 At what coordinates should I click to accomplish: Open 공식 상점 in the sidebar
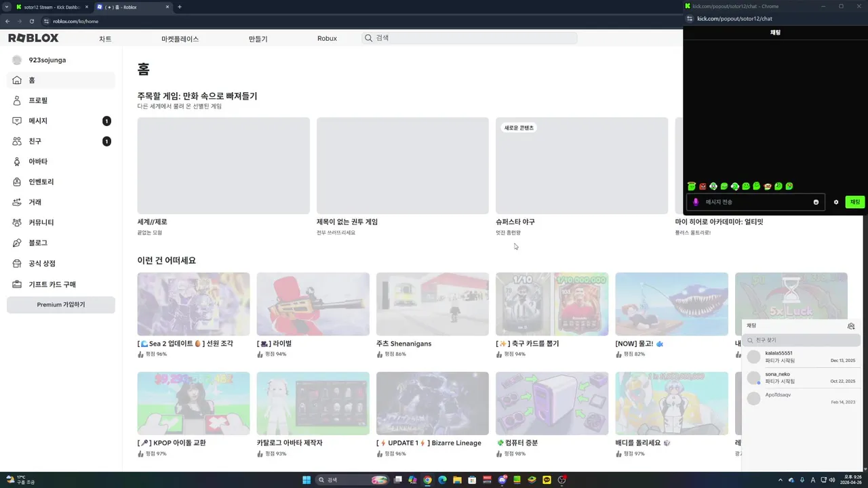point(61,263)
